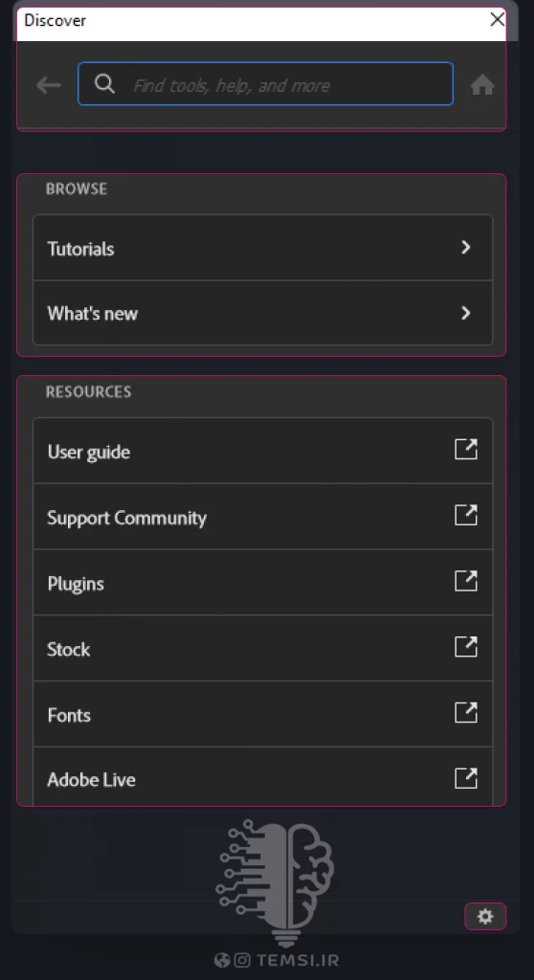Image resolution: width=534 pixels, height=980 pixels.
Task: Close the Discover panel
Action: (x=497, y=19)
